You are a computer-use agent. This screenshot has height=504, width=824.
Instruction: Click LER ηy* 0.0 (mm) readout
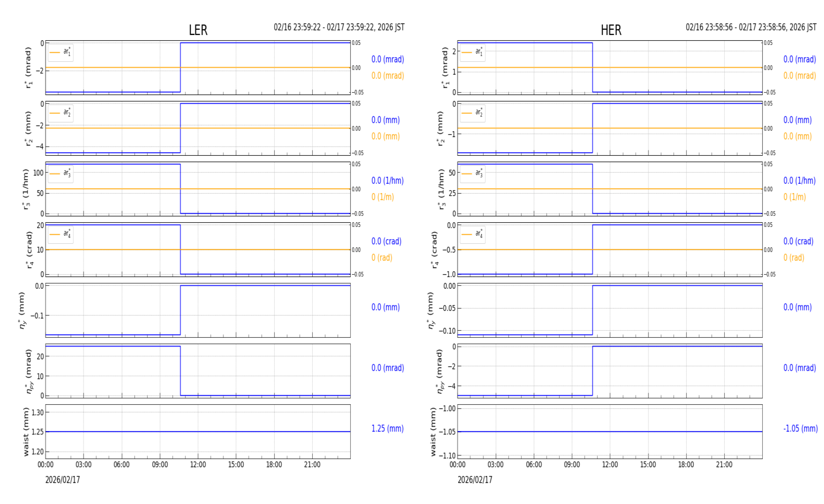386,307
